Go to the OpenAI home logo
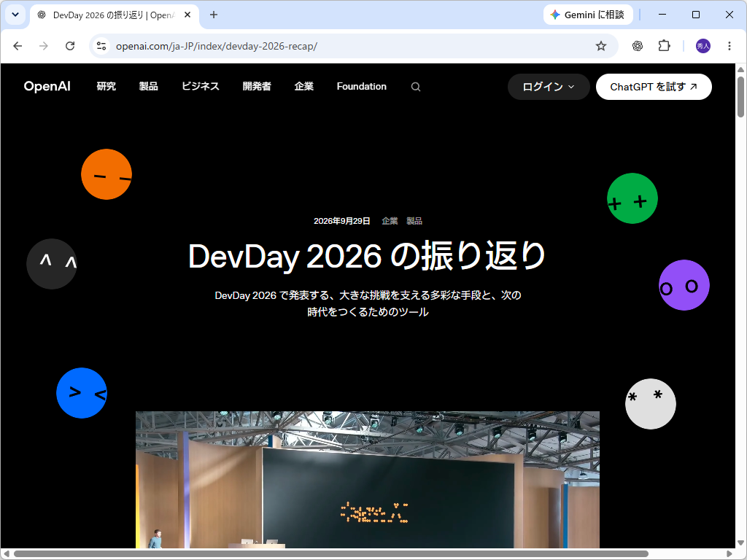Image resolution: width=747 pixels, height=560 pixels. pyautogui.click(x=47, y=86)
